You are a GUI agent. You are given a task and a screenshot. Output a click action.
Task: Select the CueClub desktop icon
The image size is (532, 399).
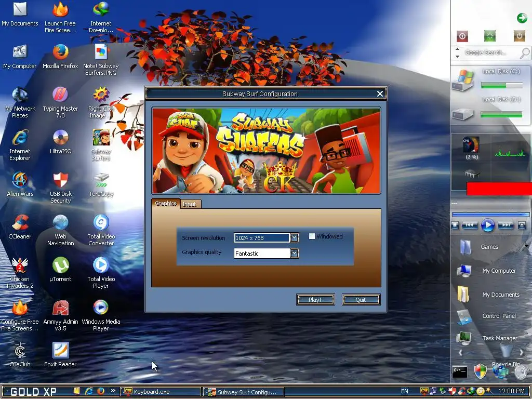click(20, 355)
